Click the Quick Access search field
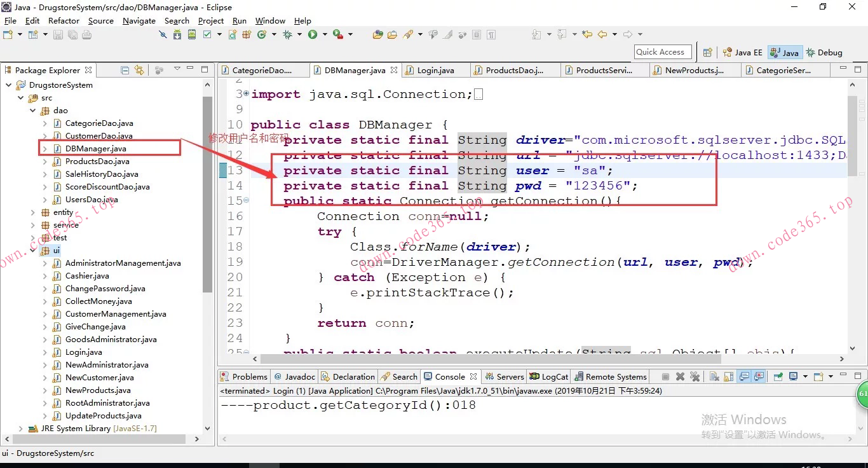 662,52
